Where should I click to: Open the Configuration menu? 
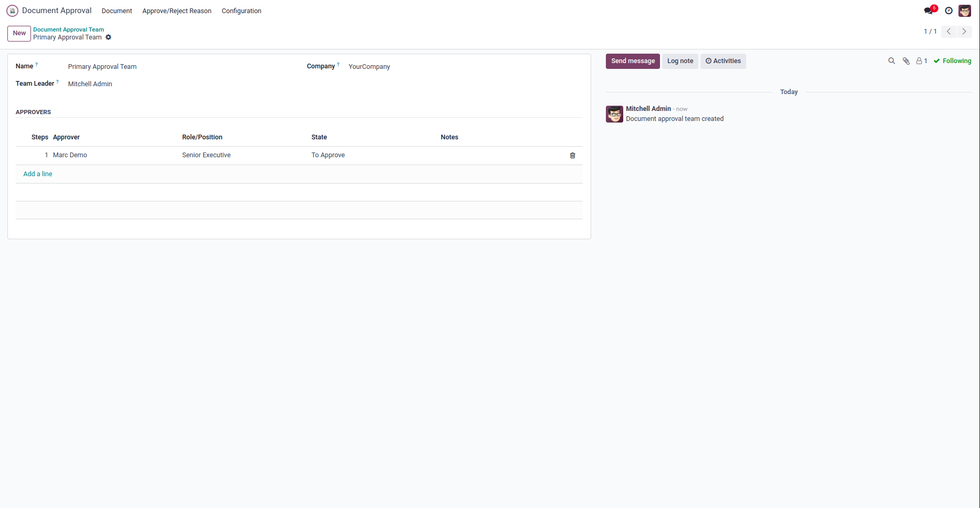click(x=241, y=11)
